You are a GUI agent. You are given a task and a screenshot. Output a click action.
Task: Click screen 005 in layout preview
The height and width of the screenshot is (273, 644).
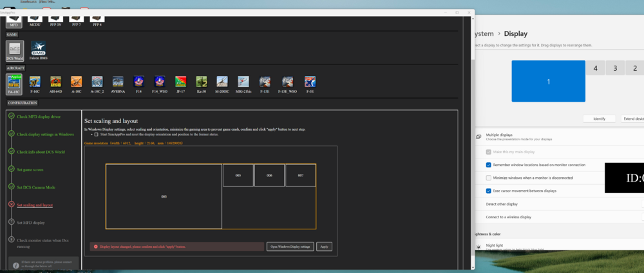238,175
